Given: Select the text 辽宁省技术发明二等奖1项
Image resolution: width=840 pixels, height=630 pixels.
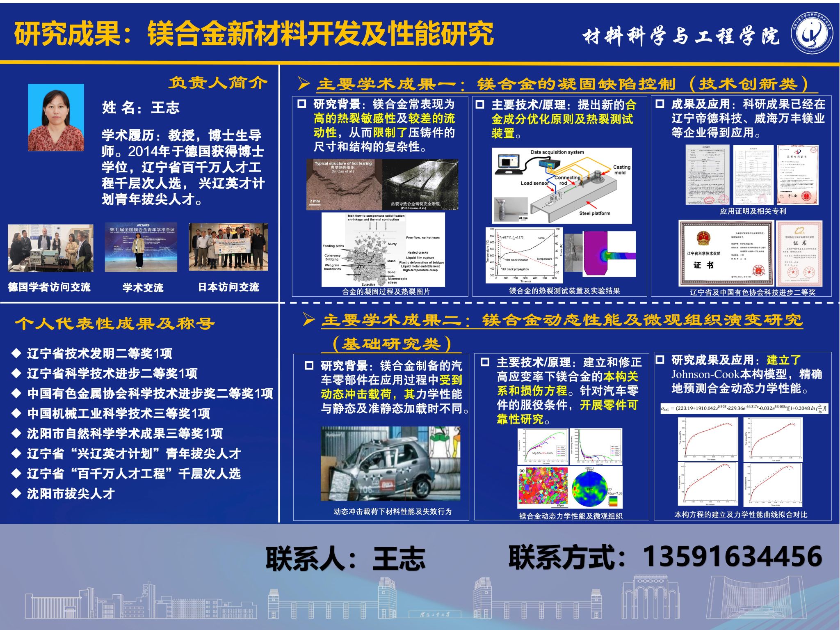Looking at the screenshot, I should (100, 353).
